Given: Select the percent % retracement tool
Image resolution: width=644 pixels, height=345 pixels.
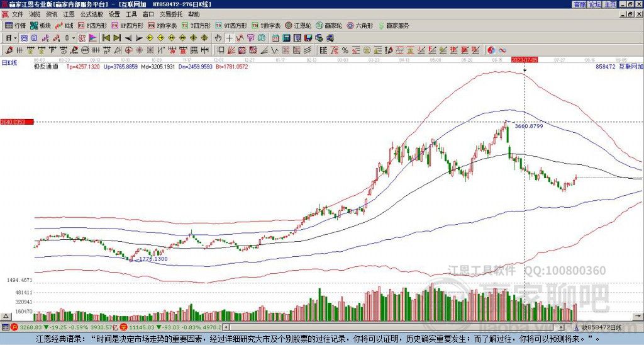Looking at the screenshot, I should pyautogui.click(x=345, y=50).
